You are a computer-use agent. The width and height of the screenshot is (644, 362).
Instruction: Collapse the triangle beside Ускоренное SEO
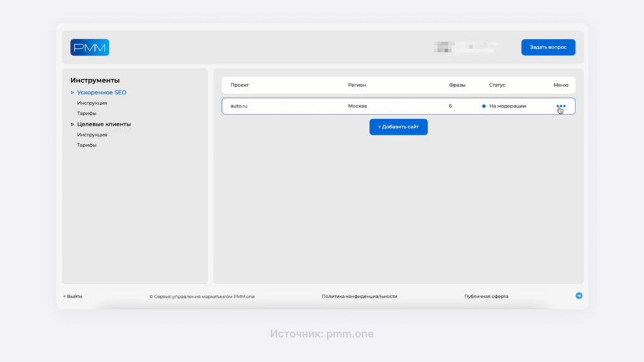(x=72, y=93)
